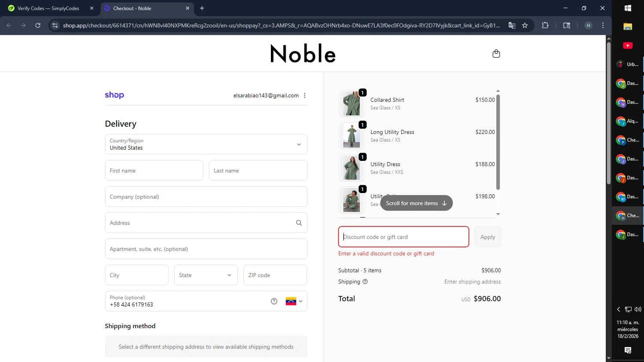This screenshot has height=362, width=644.
Task: Click the elsarabiao143@gmail.com email text
Action: [x=266, y=95]
